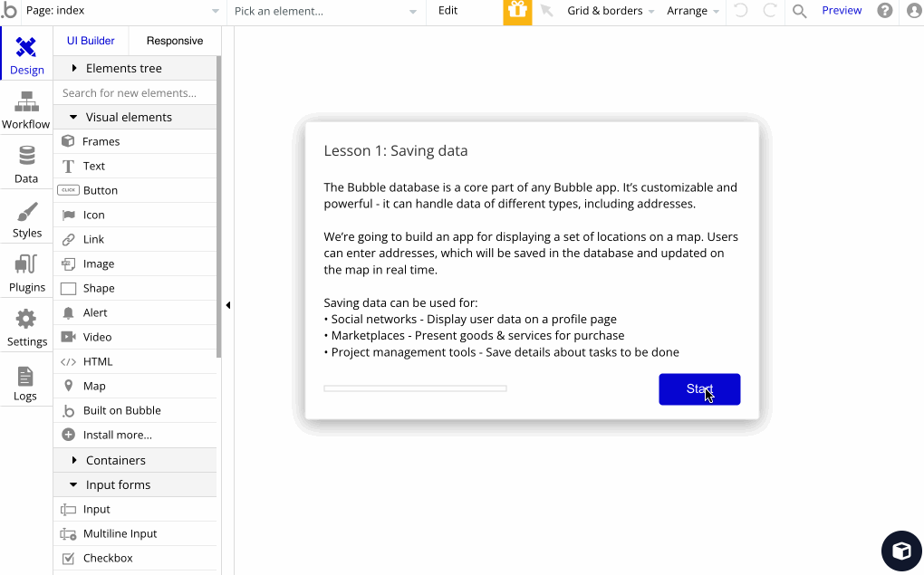Click the search magnifier icon
This screenshot has height=575, width=924.
coord(799,11)
